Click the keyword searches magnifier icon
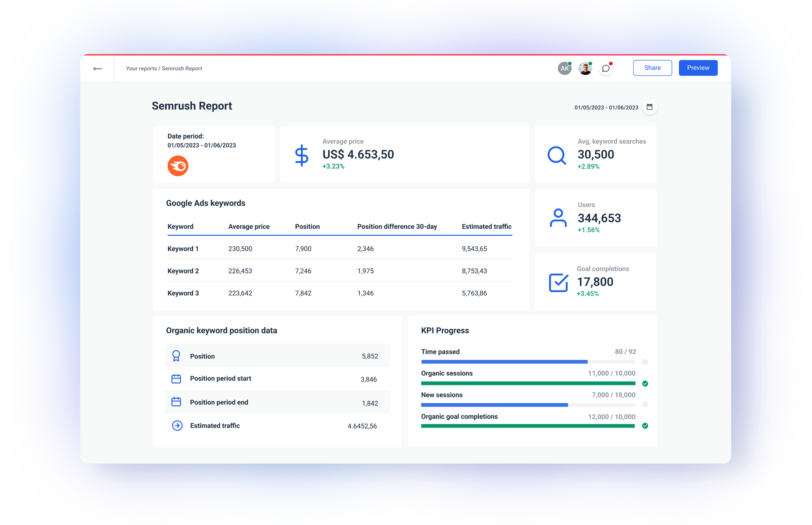The image size is (812, 525). point(557,155)
